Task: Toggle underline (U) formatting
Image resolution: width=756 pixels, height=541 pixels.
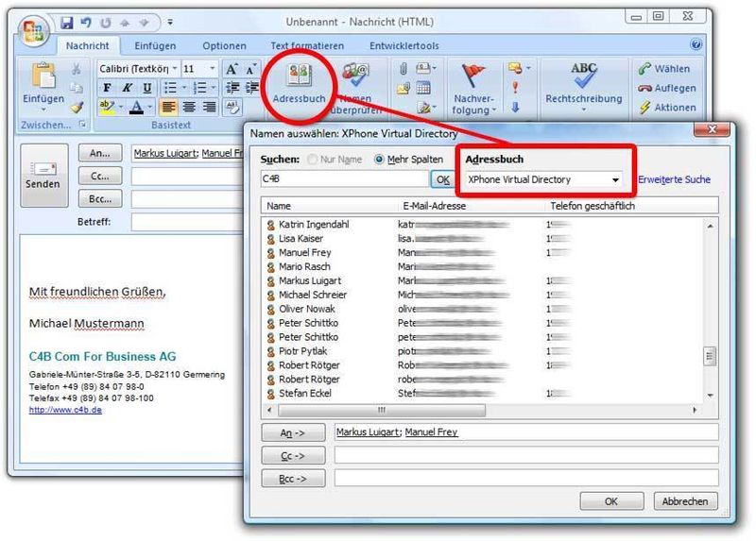Action: 147,88
